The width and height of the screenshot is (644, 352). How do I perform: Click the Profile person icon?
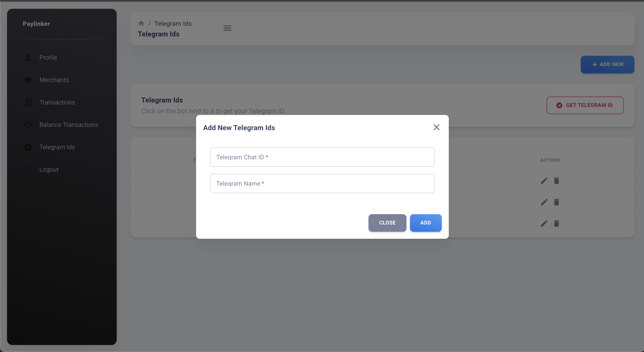28,57
